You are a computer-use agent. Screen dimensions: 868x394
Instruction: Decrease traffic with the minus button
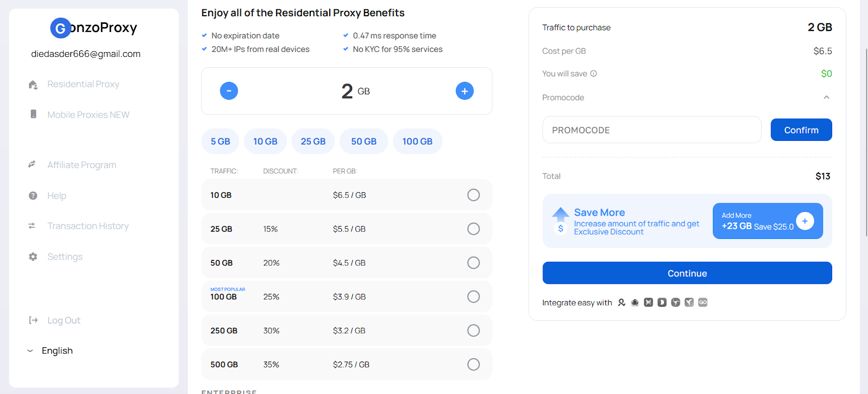click(x=229, y=91)
